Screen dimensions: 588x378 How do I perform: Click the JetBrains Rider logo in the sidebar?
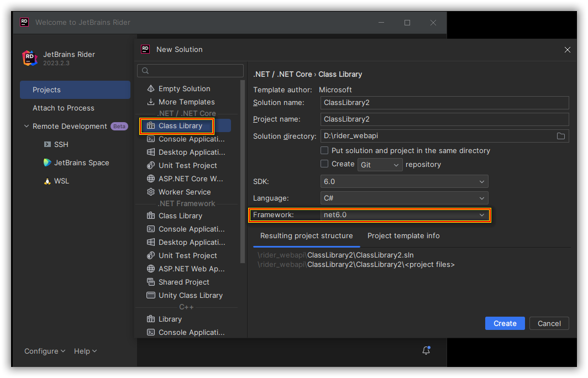(x=30, y=58)
